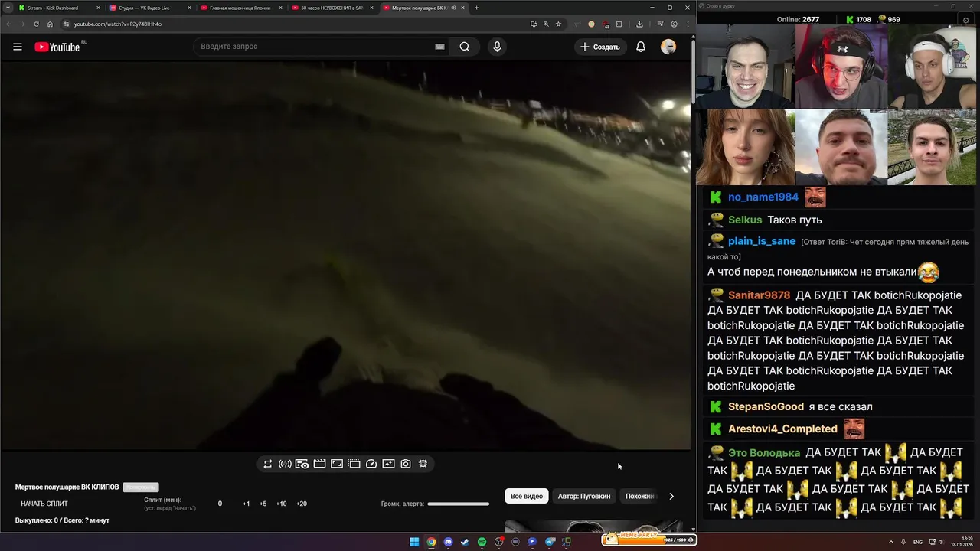Reload the page in Chrome

point(36,24)
